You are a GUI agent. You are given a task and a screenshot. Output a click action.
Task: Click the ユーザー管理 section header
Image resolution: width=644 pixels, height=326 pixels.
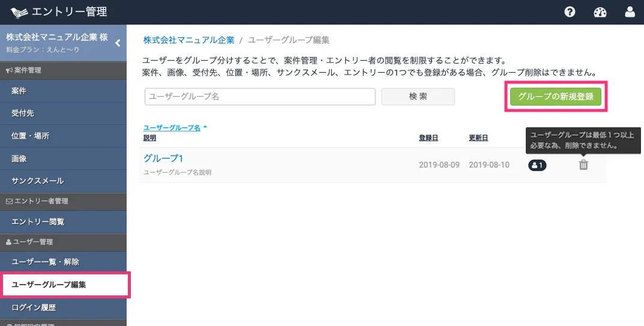(63, 242)
